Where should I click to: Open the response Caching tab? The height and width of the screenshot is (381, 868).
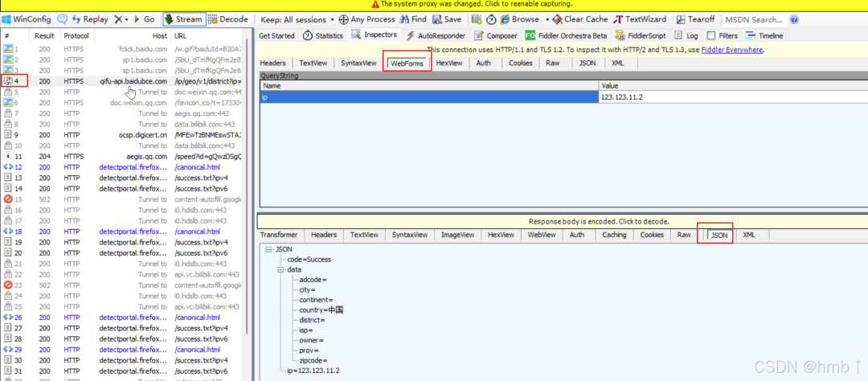(614, 235)
